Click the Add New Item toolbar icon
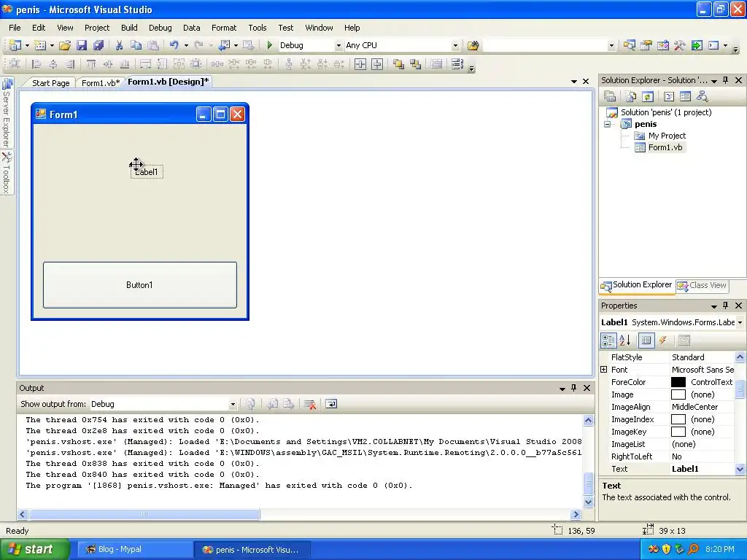 click(x=41, y=45)
